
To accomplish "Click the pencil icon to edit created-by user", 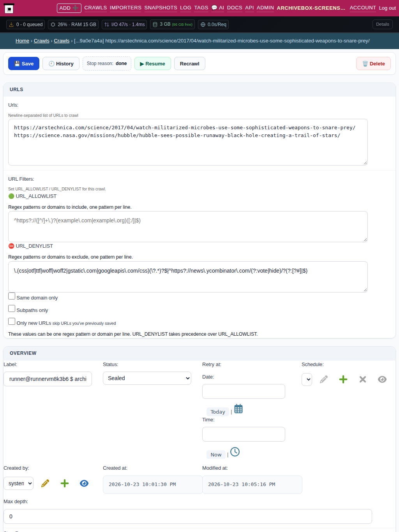I will [45, 483].
